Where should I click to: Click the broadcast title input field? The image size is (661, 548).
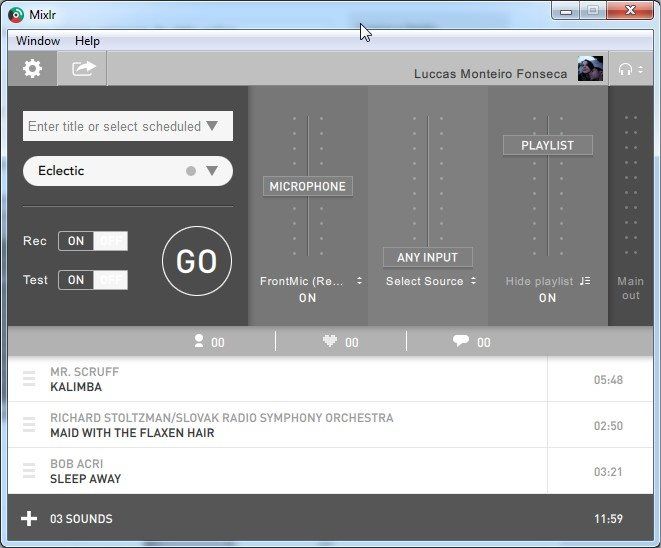pos(128,126)
